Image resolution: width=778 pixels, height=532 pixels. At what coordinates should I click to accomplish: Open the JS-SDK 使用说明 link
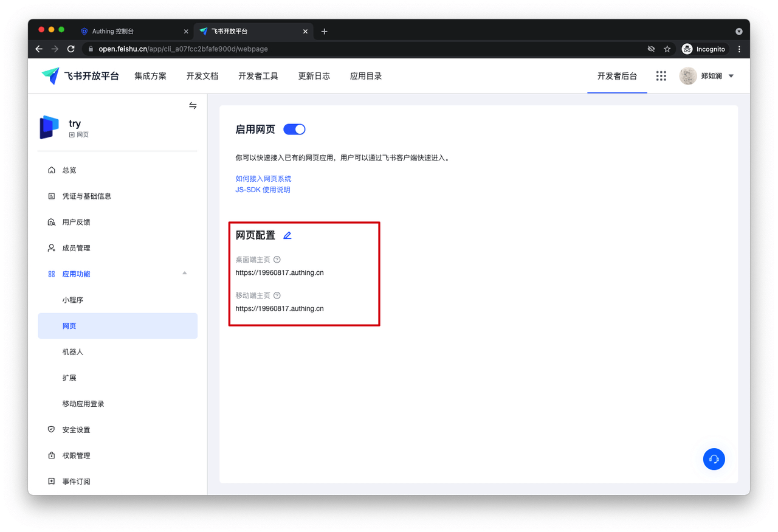pos(263,190)
